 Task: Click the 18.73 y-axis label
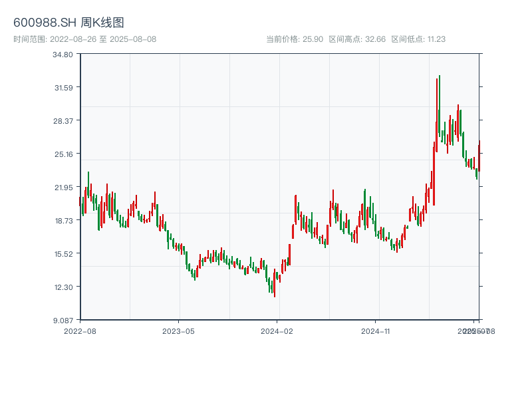tap(63, 221)
